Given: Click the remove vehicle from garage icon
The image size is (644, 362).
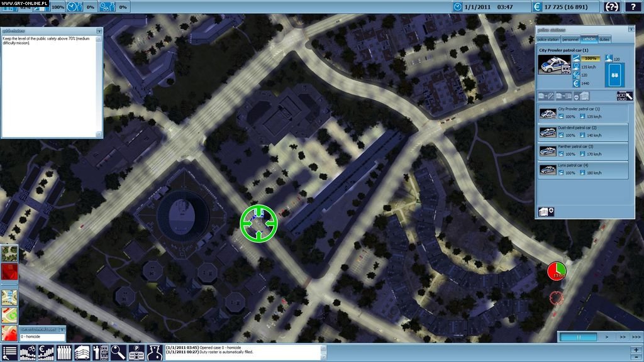Looking at the screenshot, I should (x=582, y=96).
